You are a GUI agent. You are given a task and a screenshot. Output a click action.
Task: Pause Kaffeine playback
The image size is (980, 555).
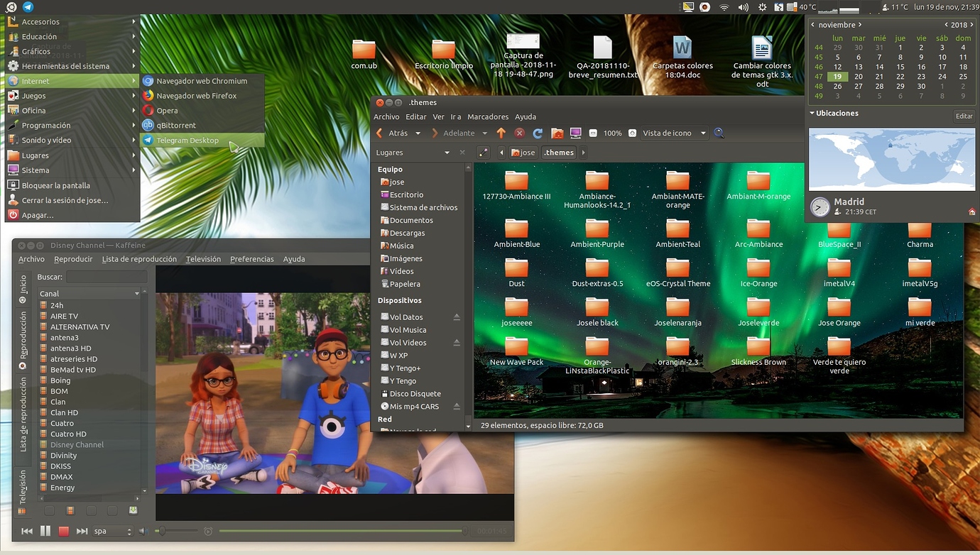point(45,531)
